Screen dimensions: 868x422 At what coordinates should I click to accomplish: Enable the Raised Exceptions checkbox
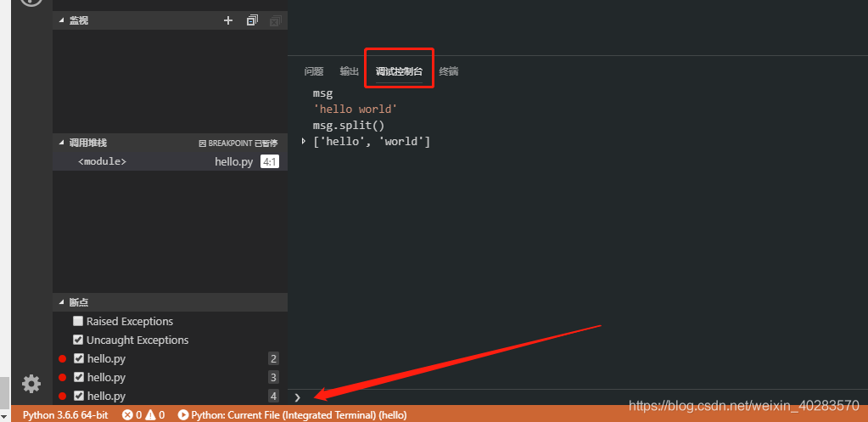pyautogui.click(x=78, y=321)
